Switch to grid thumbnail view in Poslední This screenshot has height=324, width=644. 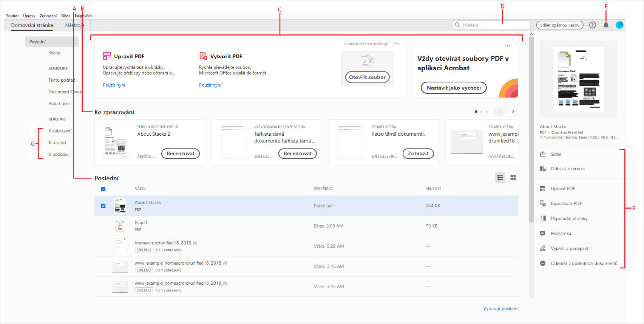tap(513, 178)
